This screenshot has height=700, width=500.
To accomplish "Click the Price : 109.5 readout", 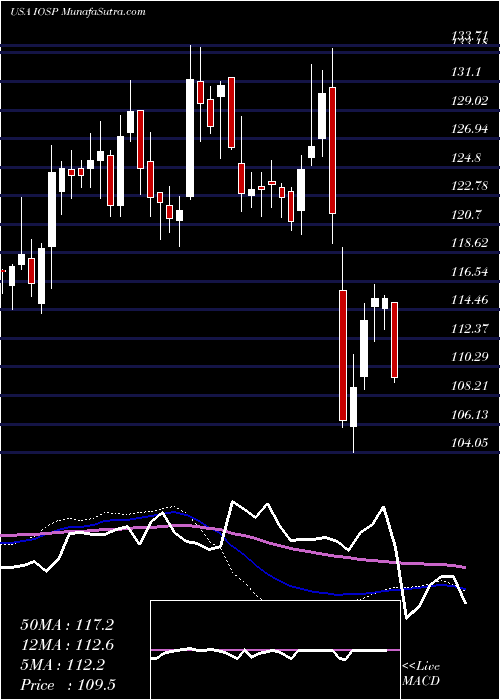I will click(68, 685).
